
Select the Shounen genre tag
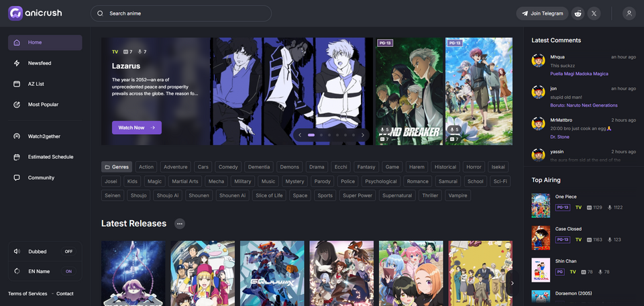coord(199,195)
